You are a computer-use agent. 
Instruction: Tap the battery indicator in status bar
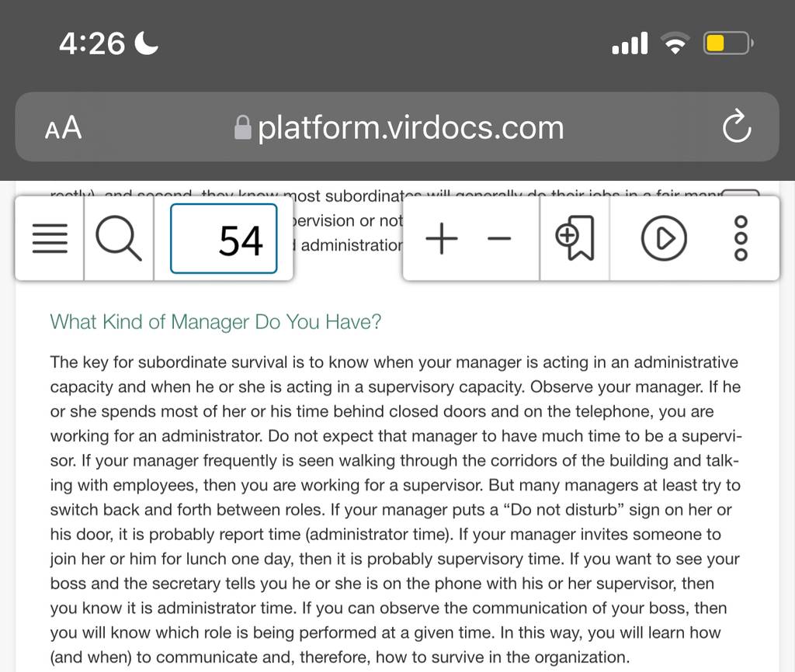[x=728, y=43]
